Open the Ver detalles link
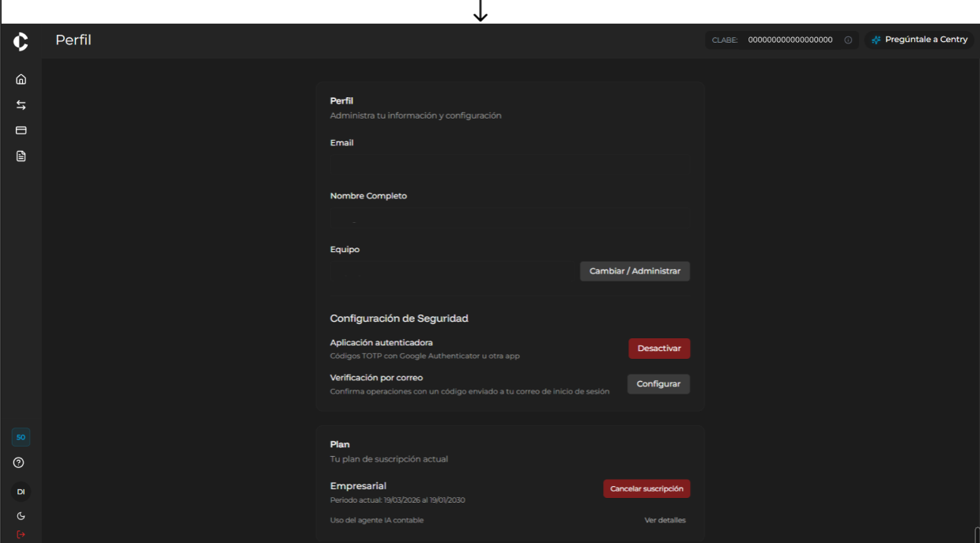Viewport: 980px width, 543px height. 665,520
